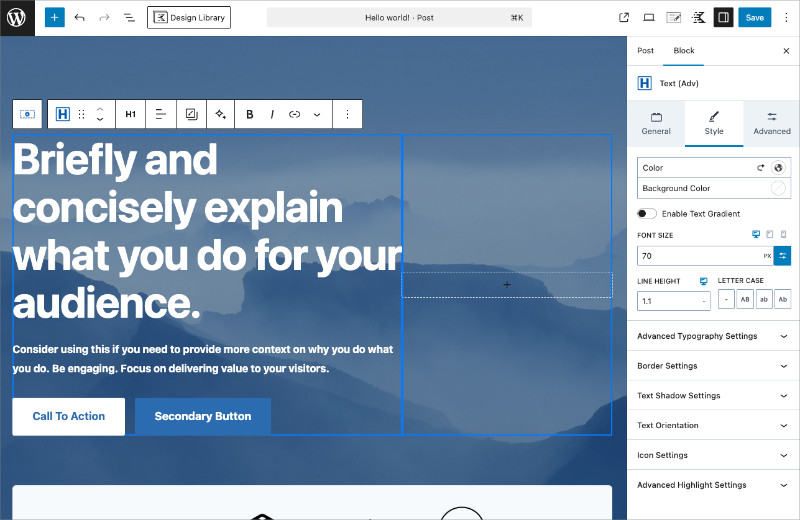Expand Text Orientation
Screen dimensions: 800x520
pyautogui.click(x=713, y=425)
